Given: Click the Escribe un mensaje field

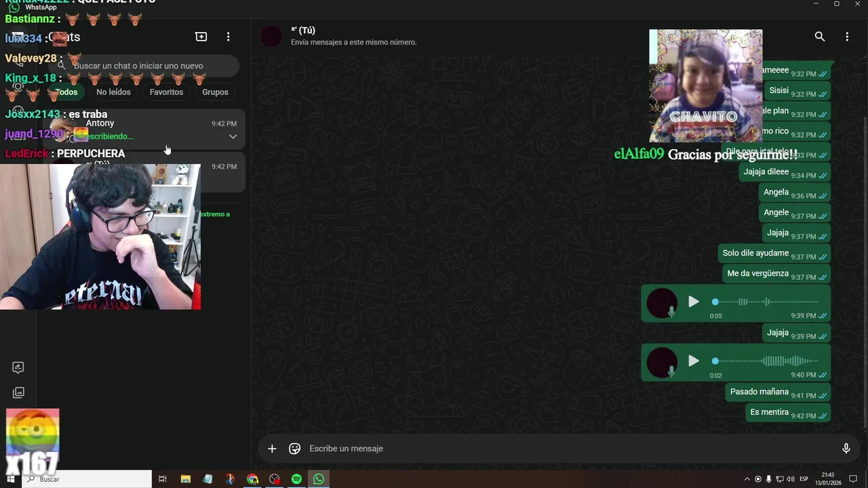Looking at the screenshot, I should [570, 449].
